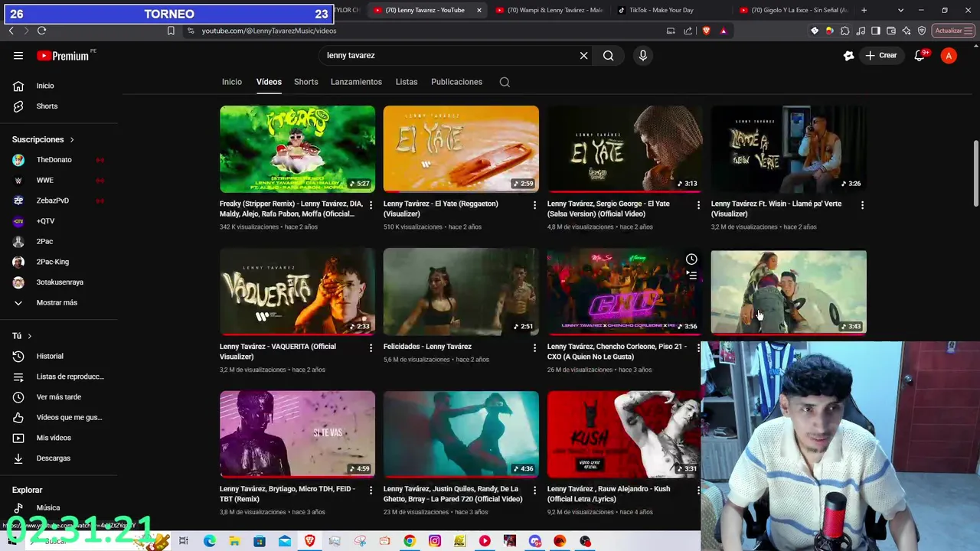This screenshot has height=551, width=980.
Task: Open Instagram from the taskbar
Action: coord(434,541)
